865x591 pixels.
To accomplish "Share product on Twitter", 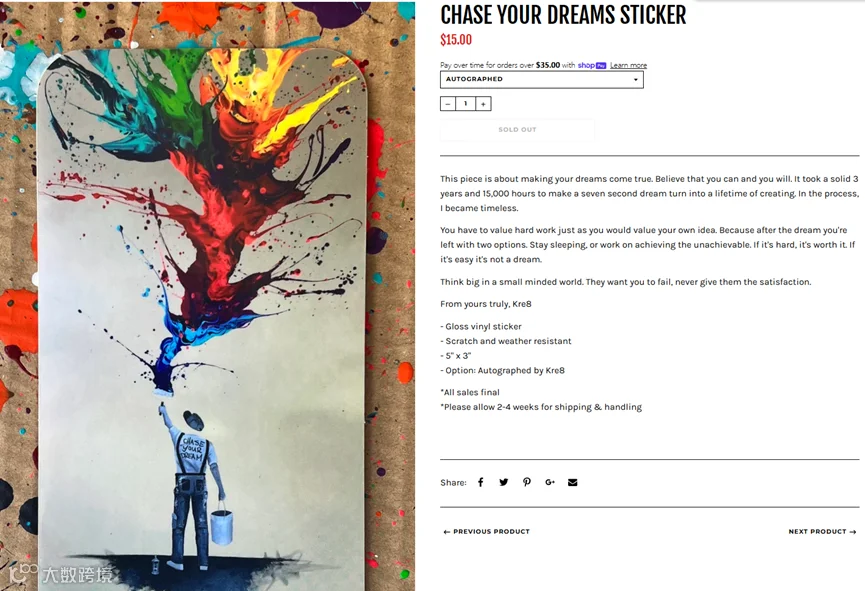I will click(504, 482).
